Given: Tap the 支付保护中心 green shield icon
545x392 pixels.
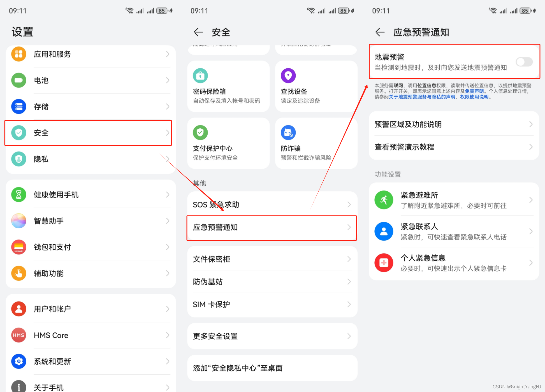Looking at the screenshot, I should (200, 133).
